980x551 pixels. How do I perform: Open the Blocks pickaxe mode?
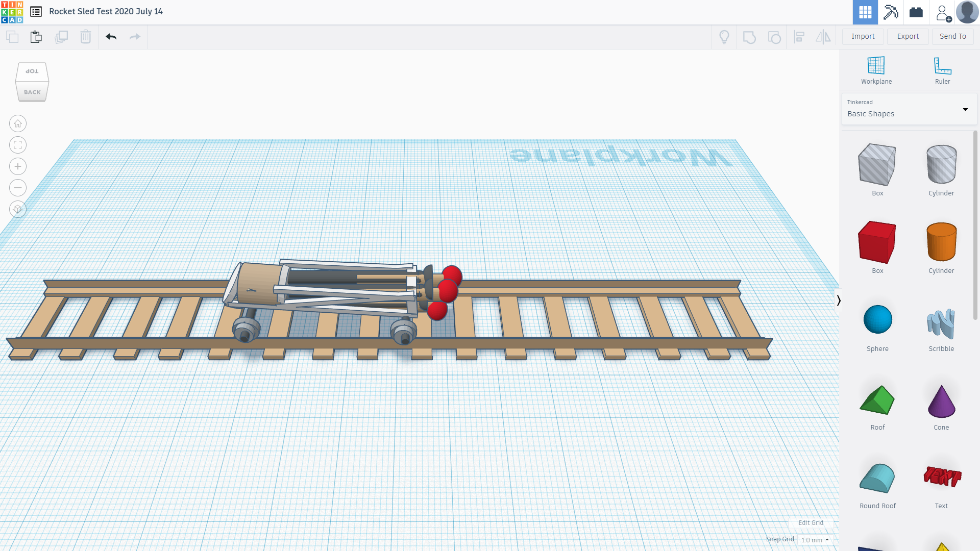pos(891,12)
